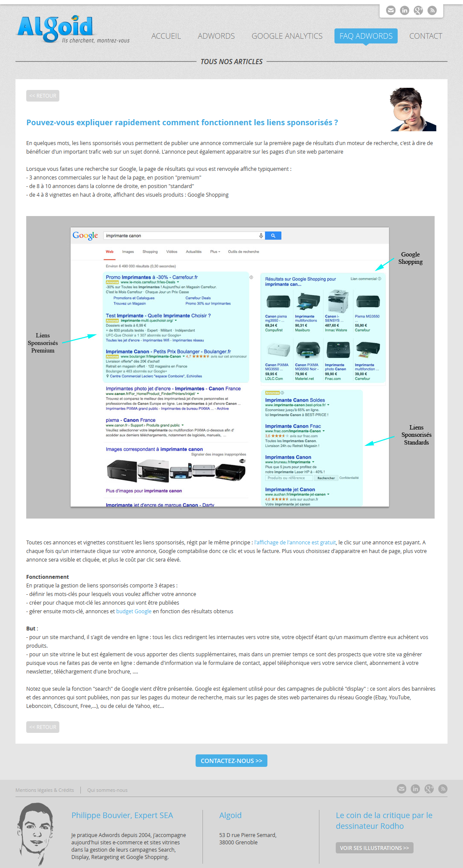Screen dimensions: 463x868
Task: Click the "Algoid" footer heading
Action: pyautogui.click(x=230, y=815)
